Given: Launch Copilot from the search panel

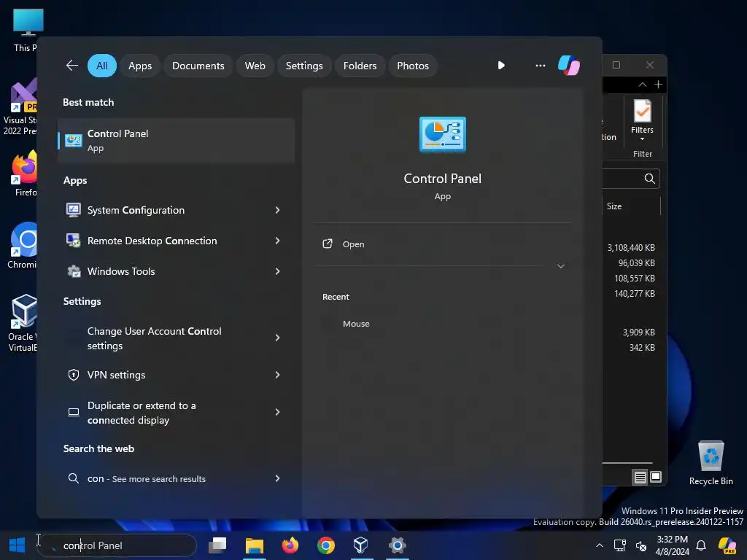Looking at the screenshot, I should [x=569, y=65].
